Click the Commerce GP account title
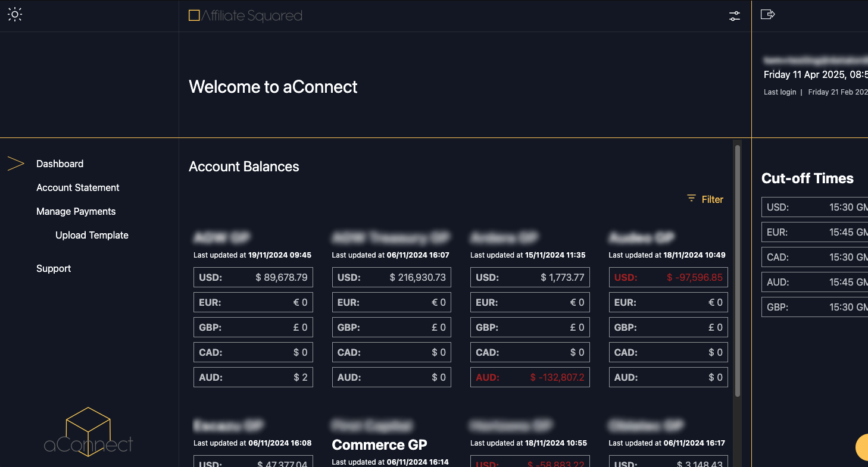 (379, 445)
